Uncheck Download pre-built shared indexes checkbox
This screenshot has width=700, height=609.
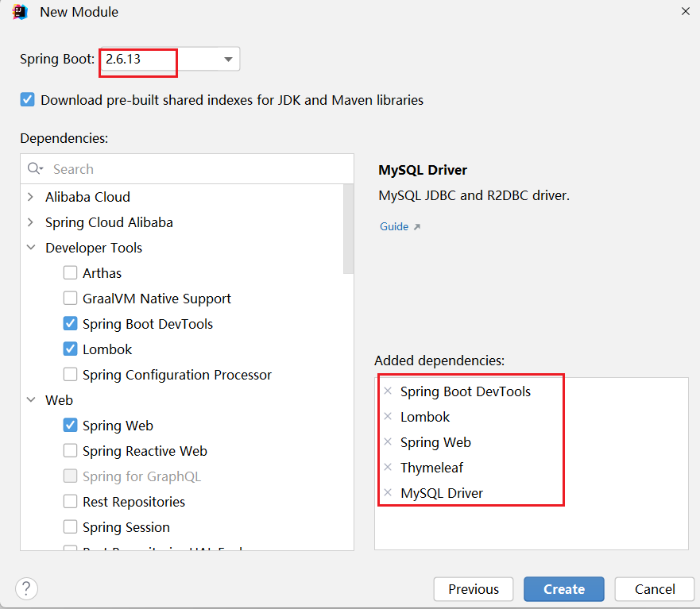(27, 99)
